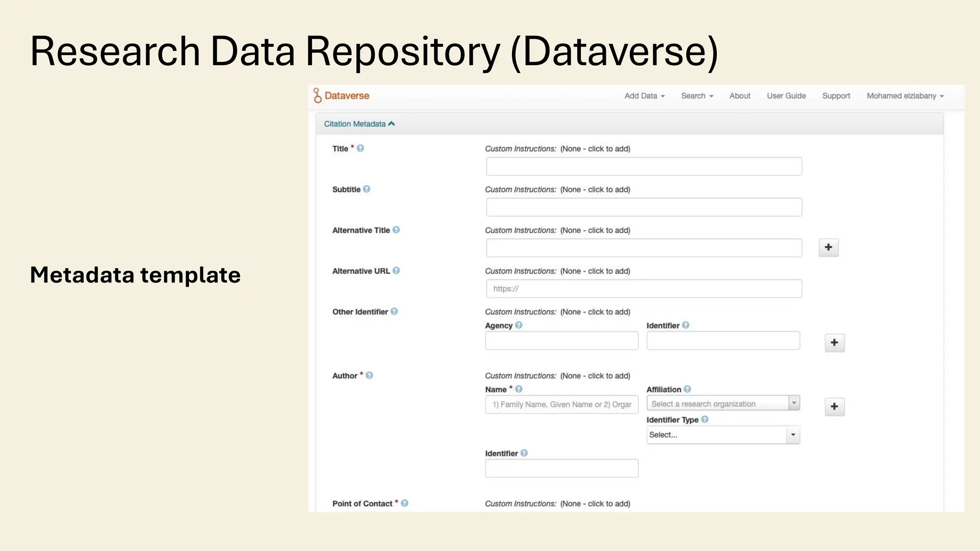This screenshot has height=551, width=980.
Task: Open the Add Data dropdown menu
Action: tap(645, 96)
